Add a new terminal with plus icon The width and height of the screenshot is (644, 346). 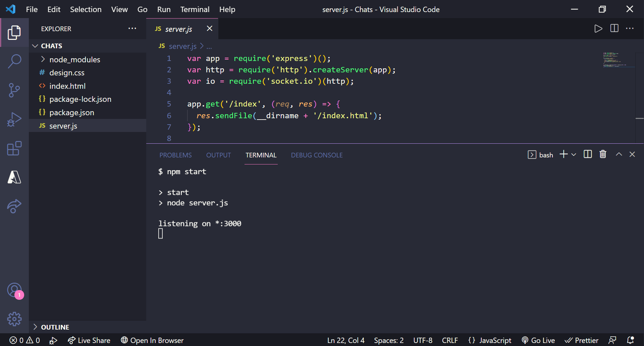click(564, 154)
